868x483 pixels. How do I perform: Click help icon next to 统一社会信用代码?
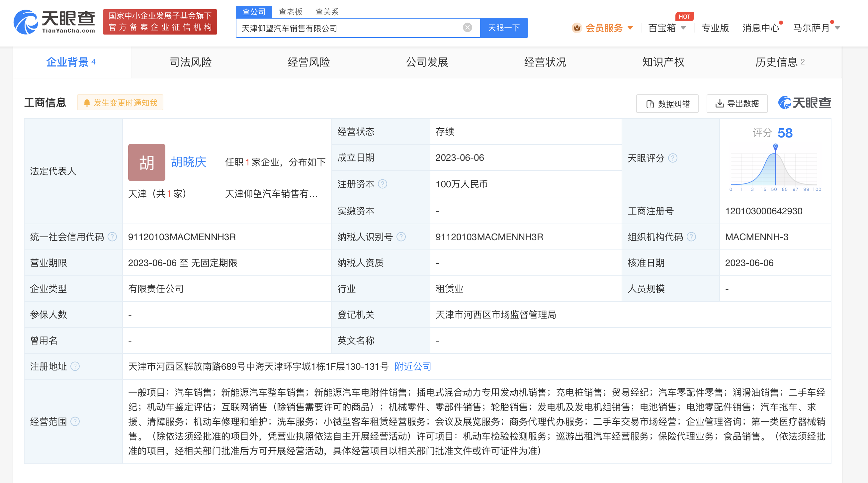(x=112, y=237)
